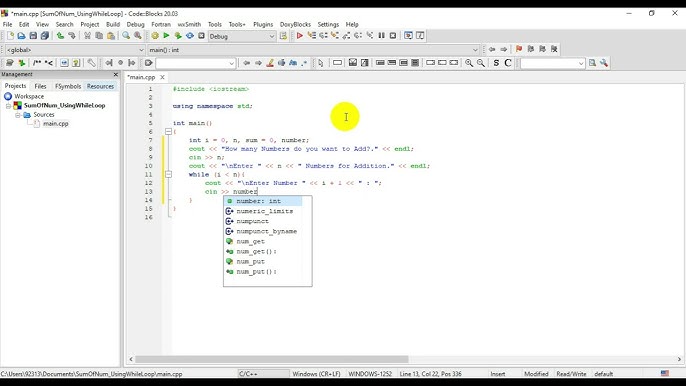Open the Debug build target dropdown
Viewport: 686px width, 386px height.
click(x=242, y=36)
